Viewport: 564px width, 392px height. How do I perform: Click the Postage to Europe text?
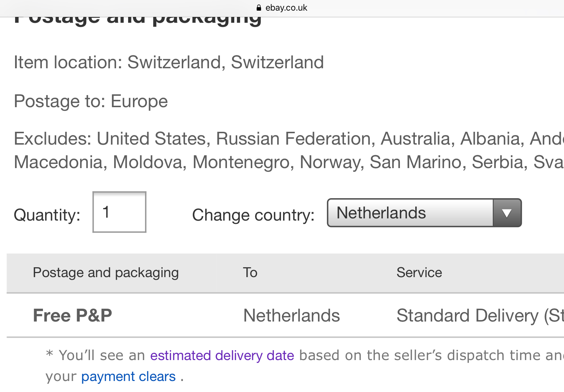click(91, 101)
